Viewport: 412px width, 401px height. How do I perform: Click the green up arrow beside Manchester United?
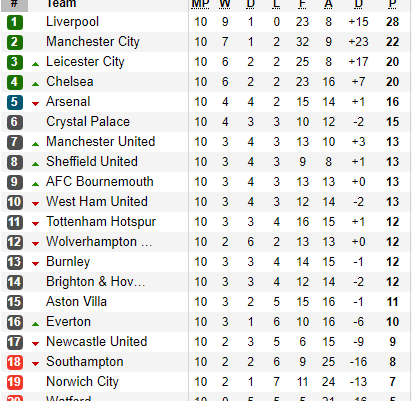35,144
